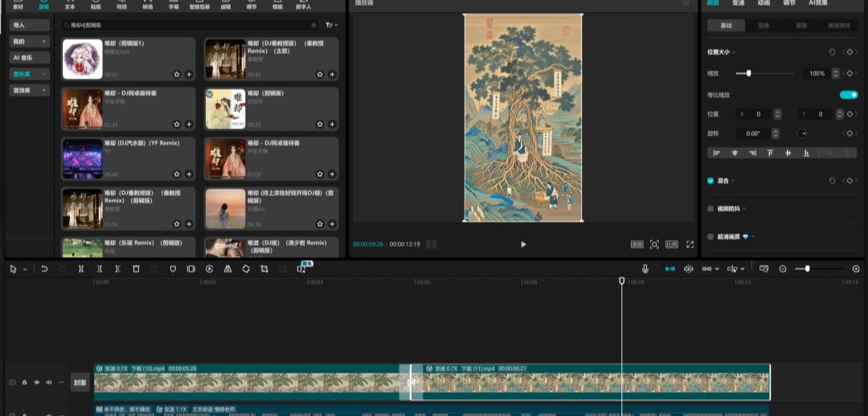Click the delete (trash) icon in timeline toolbar
Image resolution: width=868 pixels, height=416 pixels.
136,269
